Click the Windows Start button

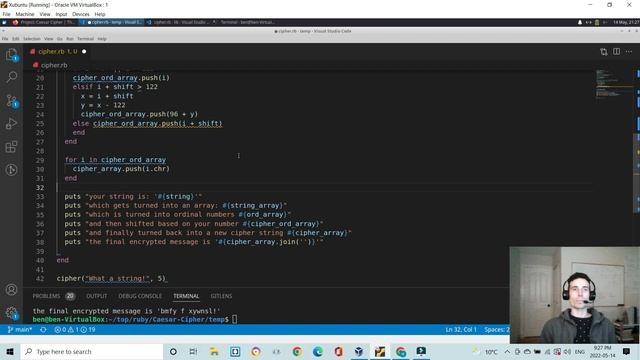10,351
